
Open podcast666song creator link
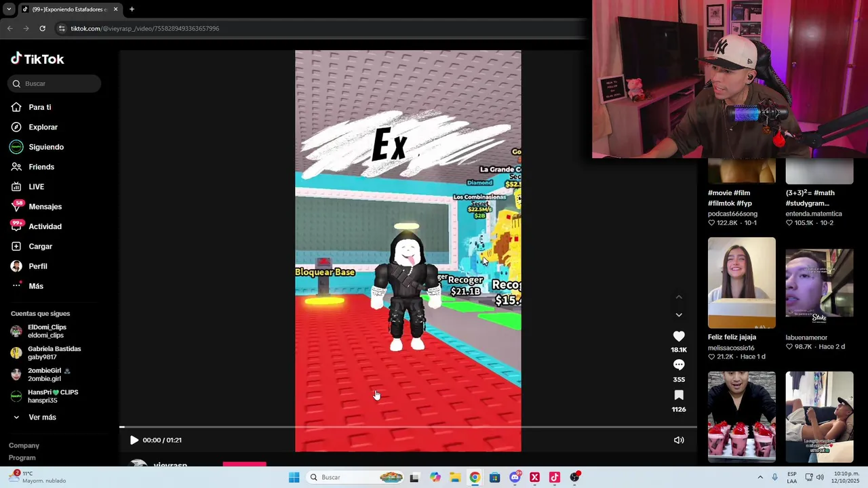tap(732, 213)
